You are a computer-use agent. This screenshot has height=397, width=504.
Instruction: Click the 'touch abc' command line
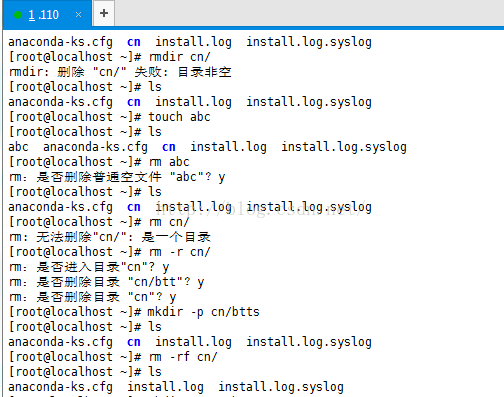tap(109, 117)
